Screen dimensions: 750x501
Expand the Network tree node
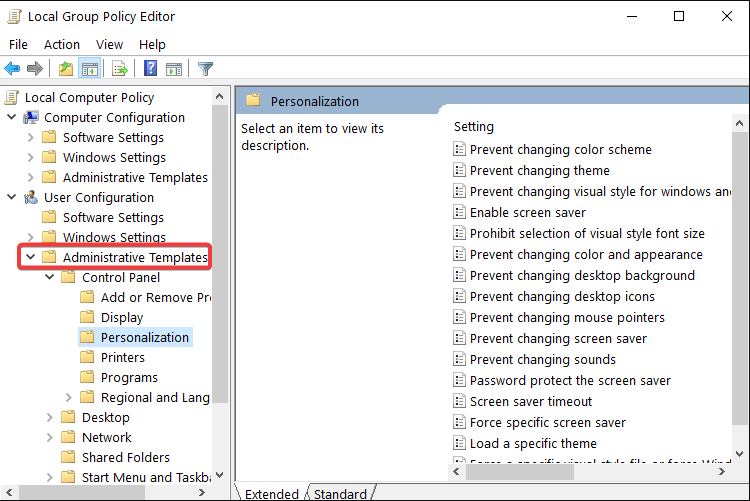[x=50, y=437]
